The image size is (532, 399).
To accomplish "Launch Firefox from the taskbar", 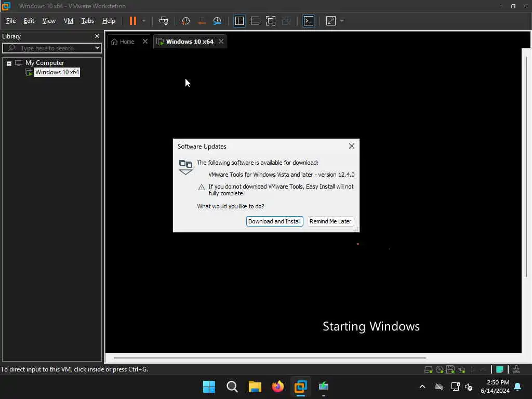I will 278,387.
